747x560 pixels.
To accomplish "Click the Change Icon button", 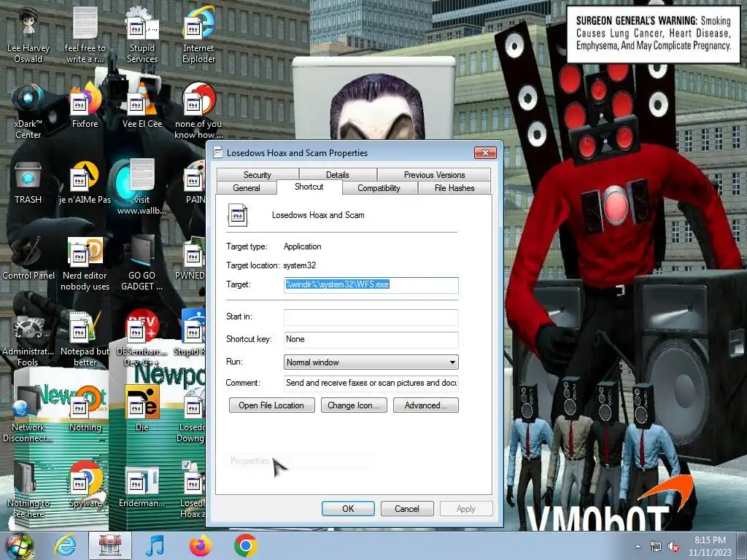I will click(354, 405).
